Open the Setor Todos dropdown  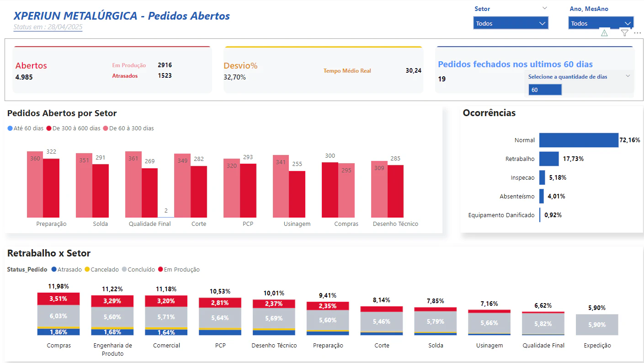pos(511,23)
